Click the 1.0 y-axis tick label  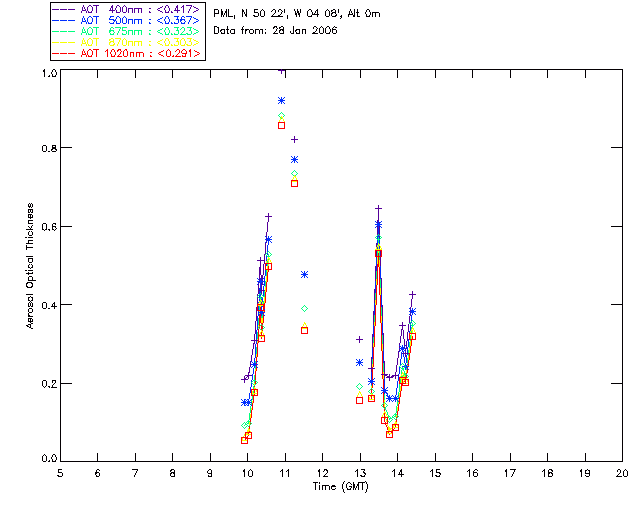pos(49,73)
